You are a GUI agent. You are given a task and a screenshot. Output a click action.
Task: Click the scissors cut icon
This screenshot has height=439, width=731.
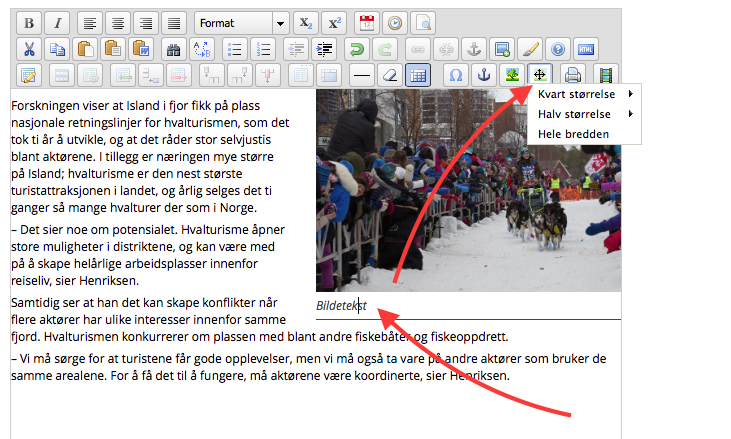click(29, 48)
